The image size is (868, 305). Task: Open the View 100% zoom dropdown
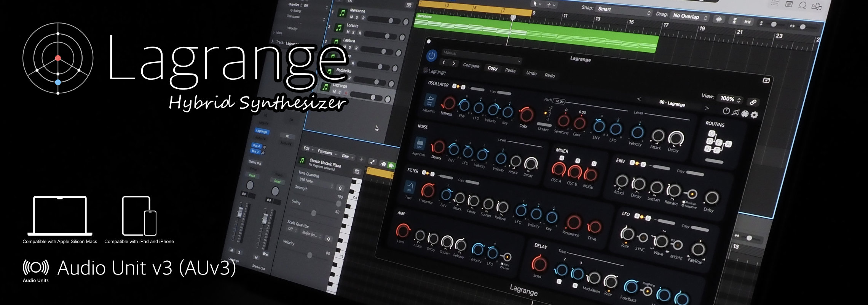730,99
